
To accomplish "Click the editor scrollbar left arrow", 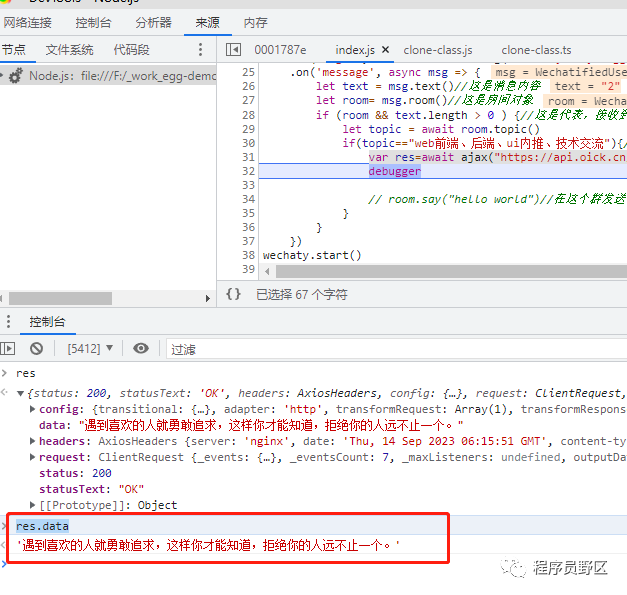I will click(267, 272).
